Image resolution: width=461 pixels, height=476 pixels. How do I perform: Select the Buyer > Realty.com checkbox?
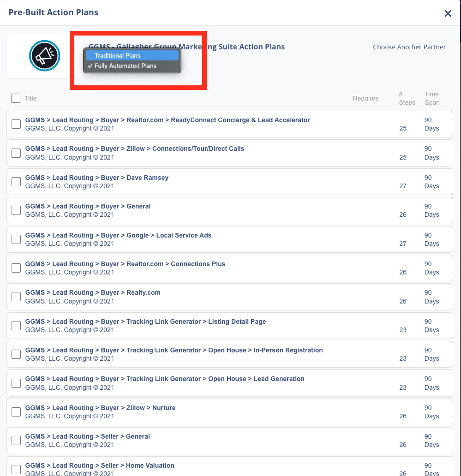pyautogui.click(x=16, y=297)
